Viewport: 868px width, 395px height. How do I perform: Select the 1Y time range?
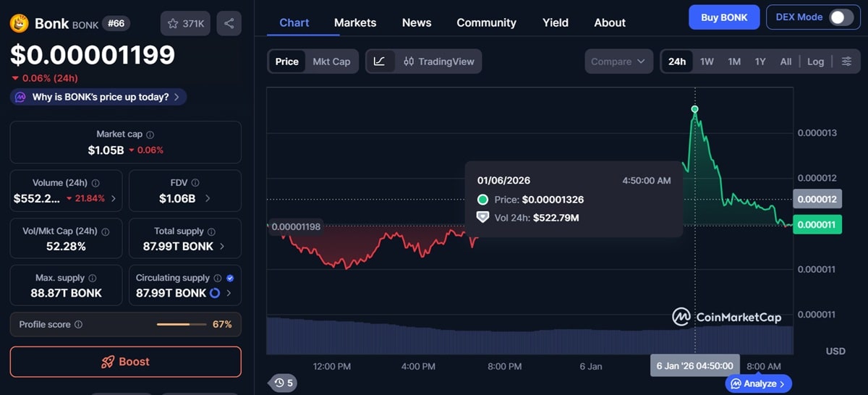760,61
